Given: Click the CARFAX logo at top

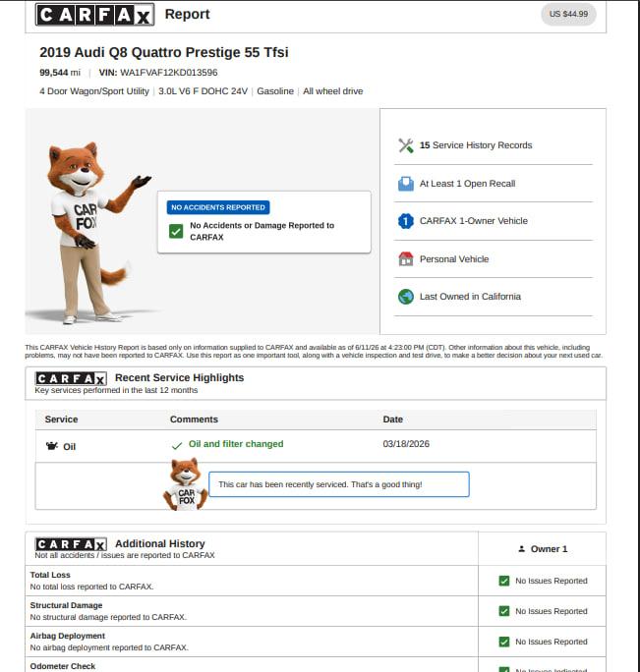Looking at the screenshot, I should click(94, 15).
